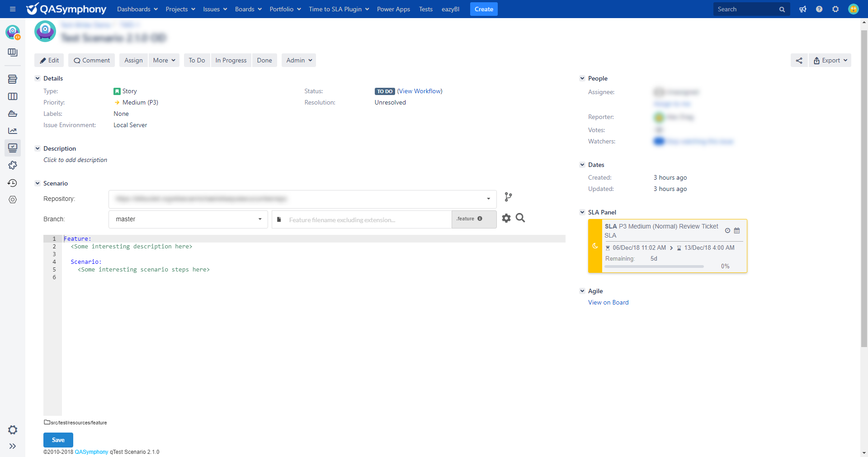
Task: Click the calendar icon in SLA panel
Action: point(737,231)
